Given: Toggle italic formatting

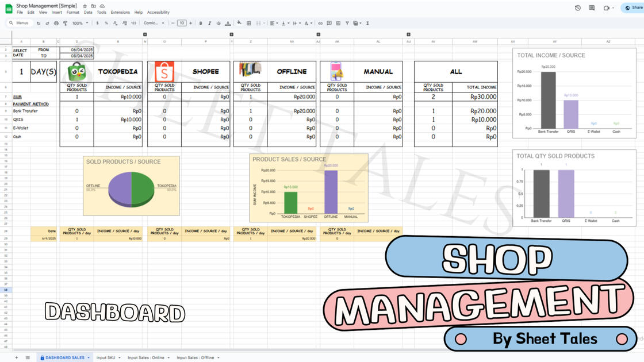Looking at the screenshot, I should tap(209, 24).
